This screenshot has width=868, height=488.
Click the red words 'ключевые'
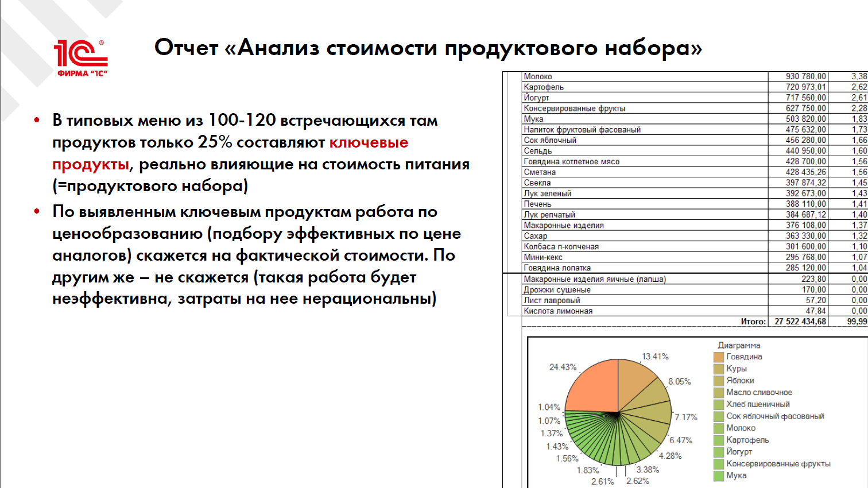[x=369, y=142]
